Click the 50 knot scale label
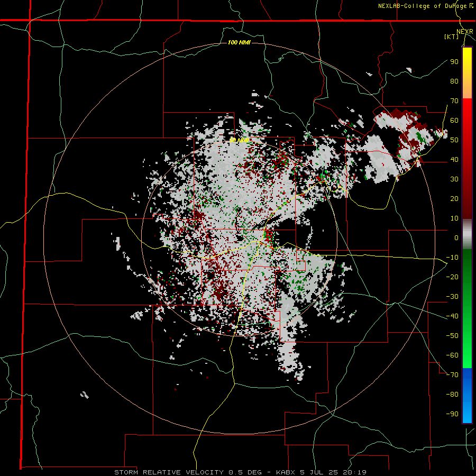This screenshot has height=476, width=476. [x=454, y=140]
